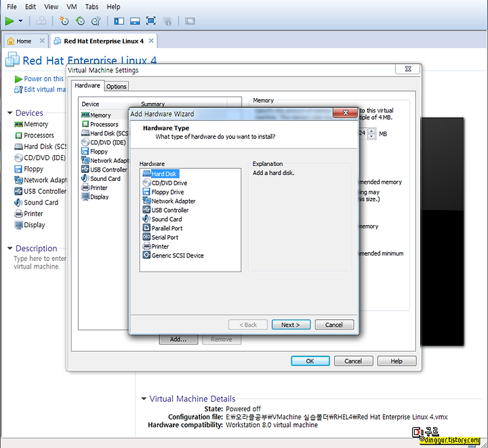Click Display in main window Devices list

pos(30,225)
